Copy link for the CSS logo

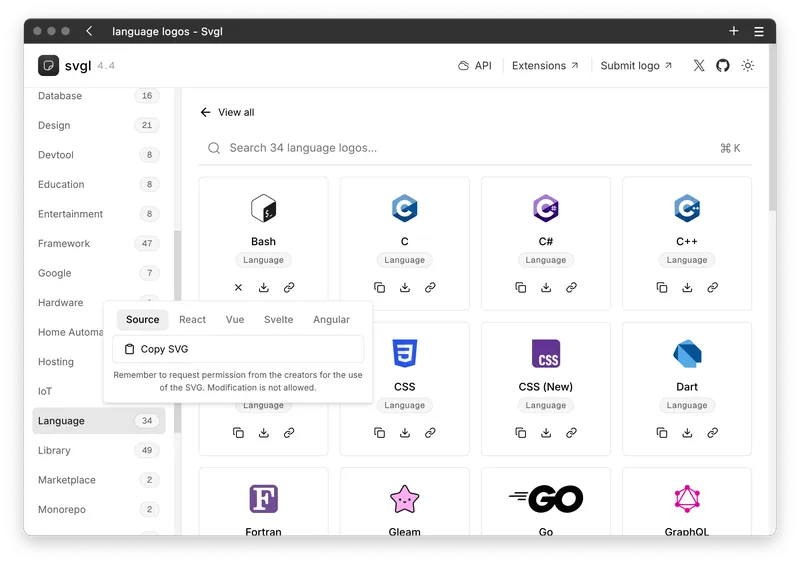point(430,433)
